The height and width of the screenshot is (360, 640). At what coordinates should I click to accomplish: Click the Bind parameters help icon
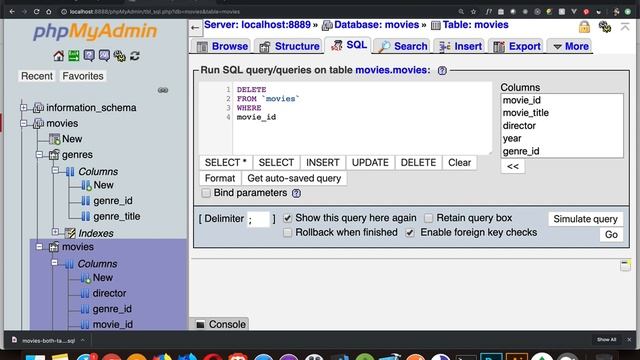pos(296,193)
